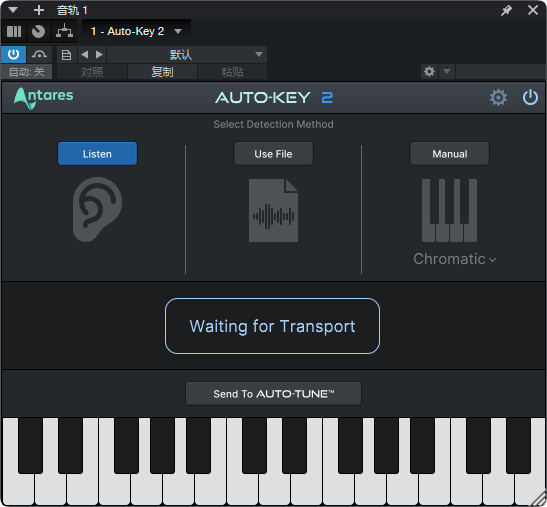Click the piano keys manual icon
The width and height of the screenshot is (547, 507).
coord(449,210)
